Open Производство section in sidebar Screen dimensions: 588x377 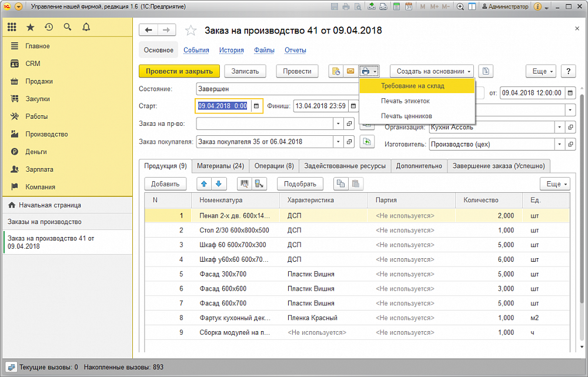coord(46,134)
